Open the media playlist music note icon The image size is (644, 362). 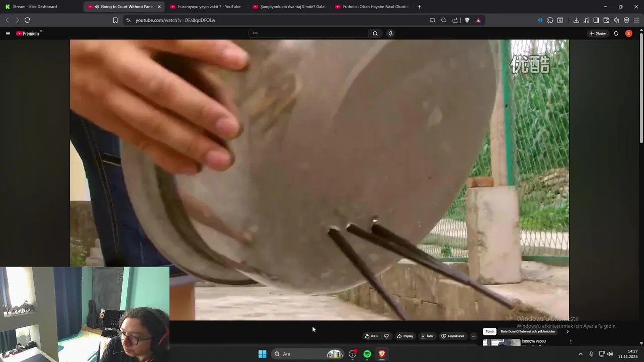coord(586,20)
